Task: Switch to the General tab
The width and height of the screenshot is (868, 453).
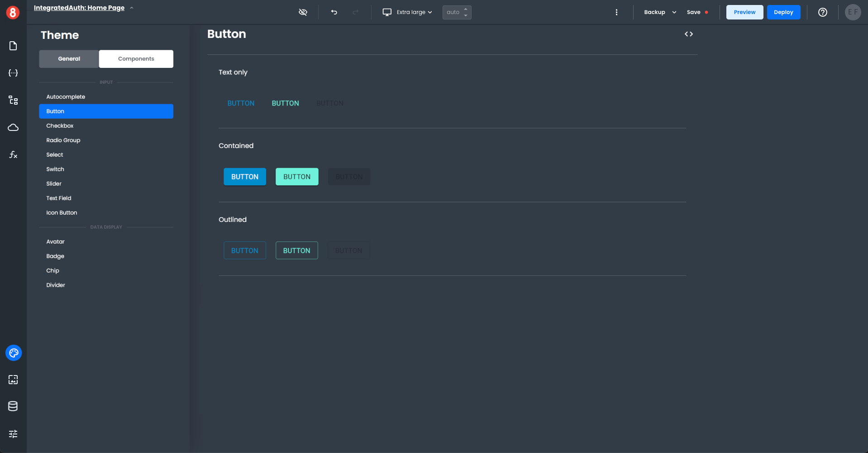Action: pos(69,59)
